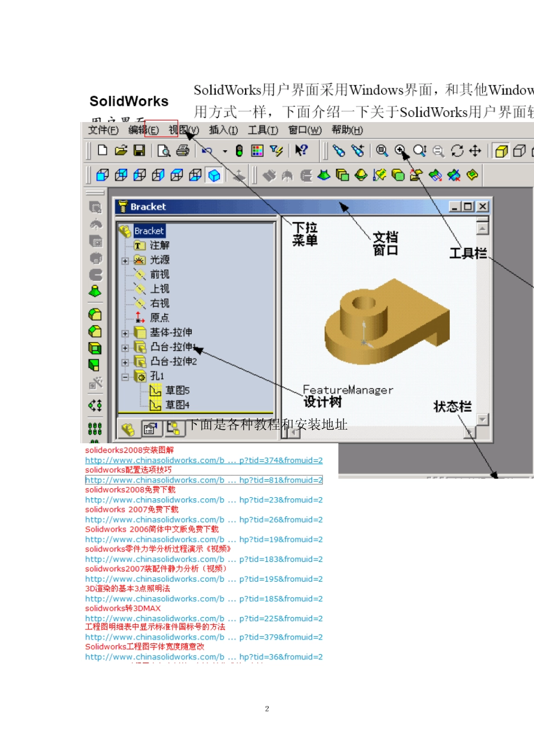This screenshot has width=534, height=756.
Task: Expand the 基体-拉伸 feature node
Action: (125, 334)
